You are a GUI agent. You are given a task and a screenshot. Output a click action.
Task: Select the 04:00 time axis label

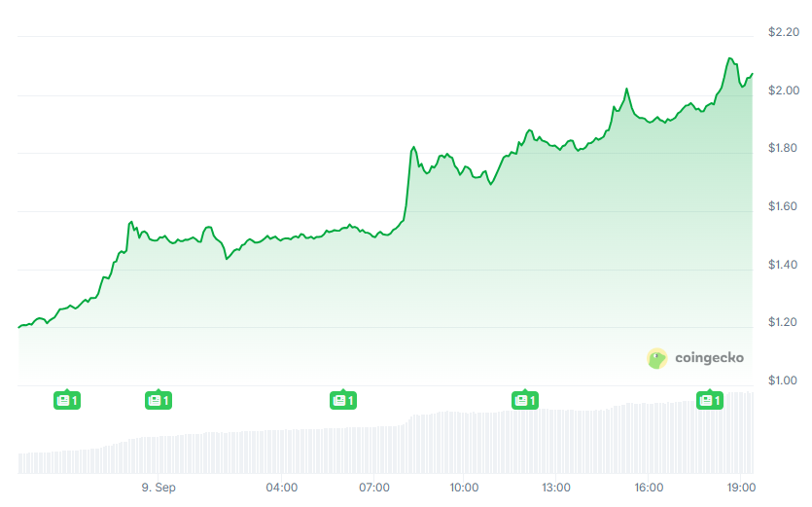click(x=282, y=487)
